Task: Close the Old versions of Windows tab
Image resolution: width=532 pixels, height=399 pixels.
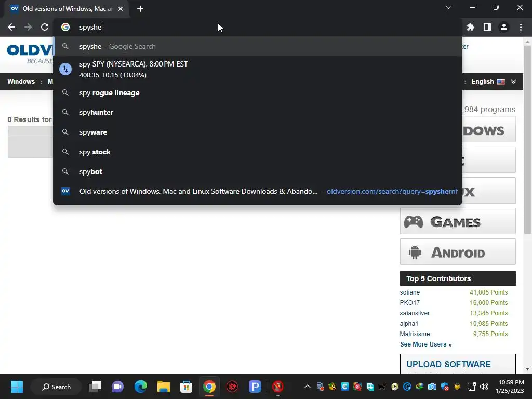Action: pyautogui.click(x=121, y=9)
